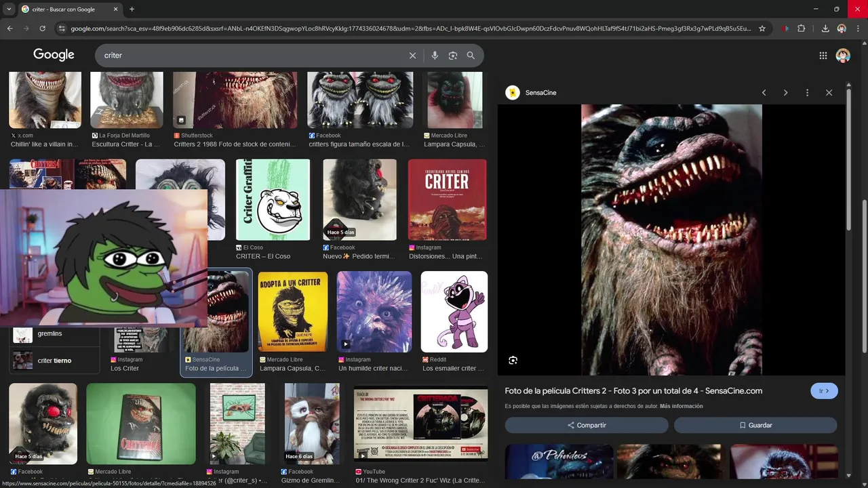Open the Google apps grid
The image size is (868, 488).
pos(823,56)
